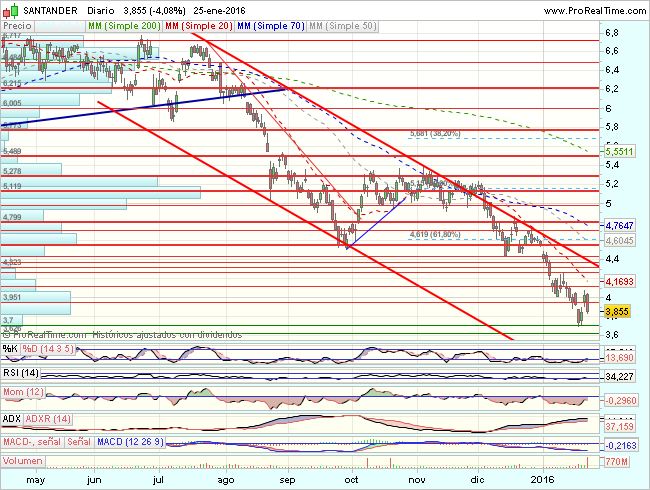This screenshot has height=490, width=650.
Task: Select the %D (14 3 5) label
Action: (x=48, y=349)
